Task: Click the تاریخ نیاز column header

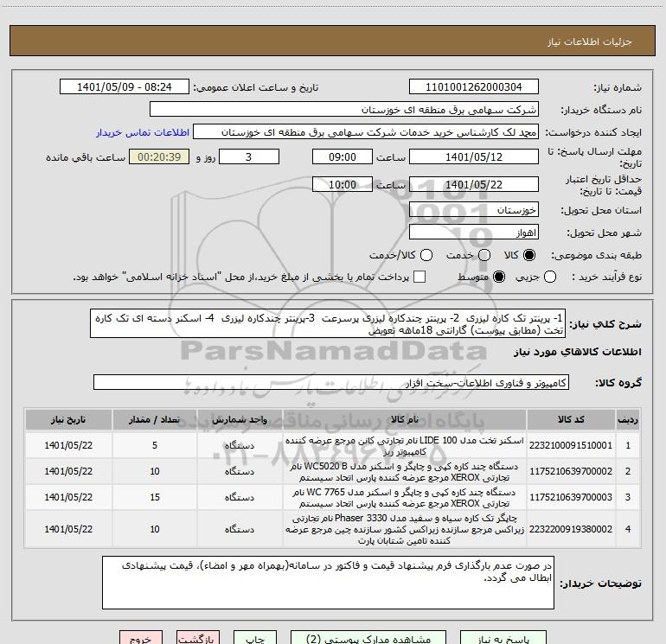Action: (x=68, y=420)
